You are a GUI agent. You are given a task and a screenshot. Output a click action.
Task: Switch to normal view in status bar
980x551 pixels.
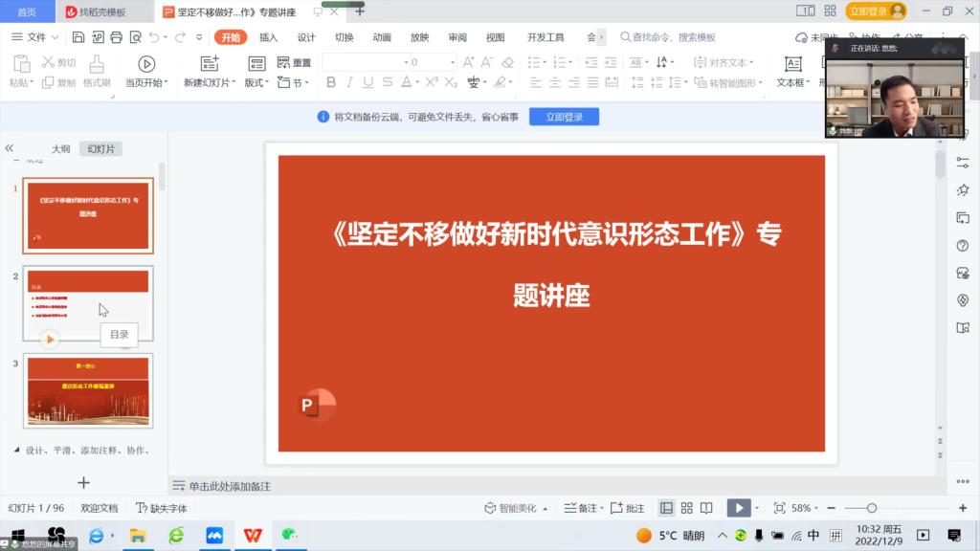(666, 508)
